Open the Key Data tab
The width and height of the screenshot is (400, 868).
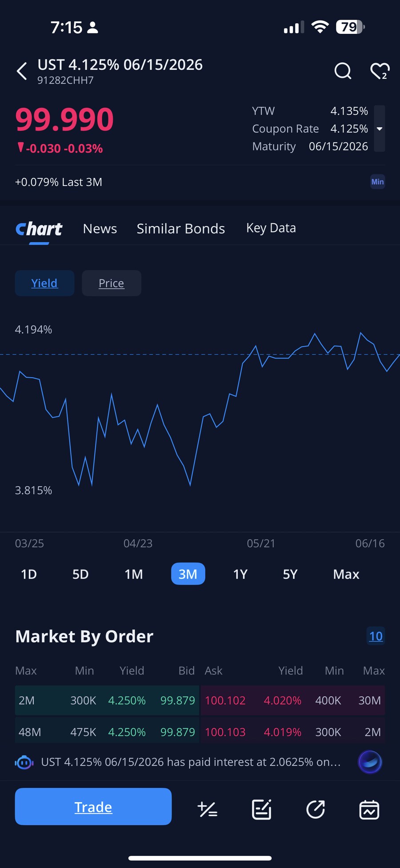[x=271, y=228]
